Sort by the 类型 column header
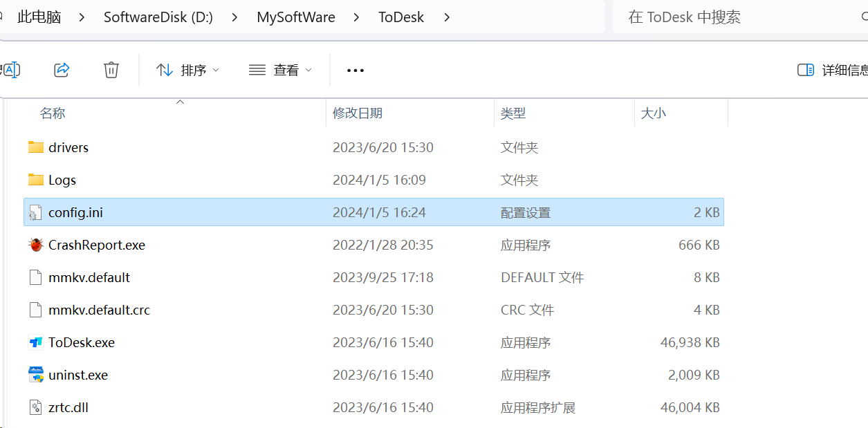The height and width of the screenshot is (428, 868). tap(513, 113)
